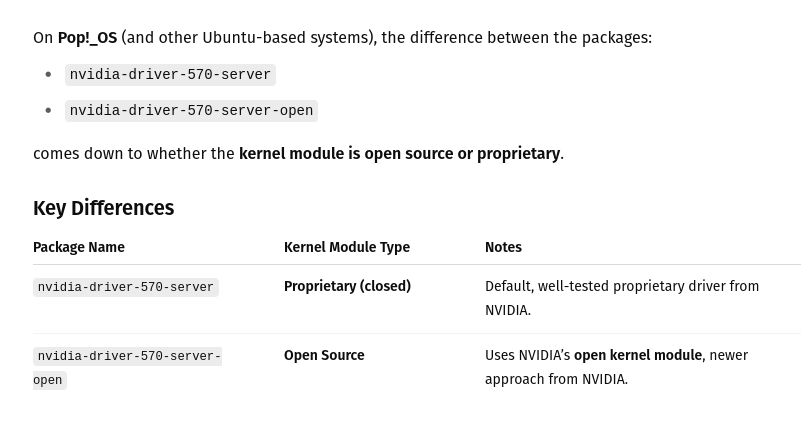Click the Key Differences heading

103,208
